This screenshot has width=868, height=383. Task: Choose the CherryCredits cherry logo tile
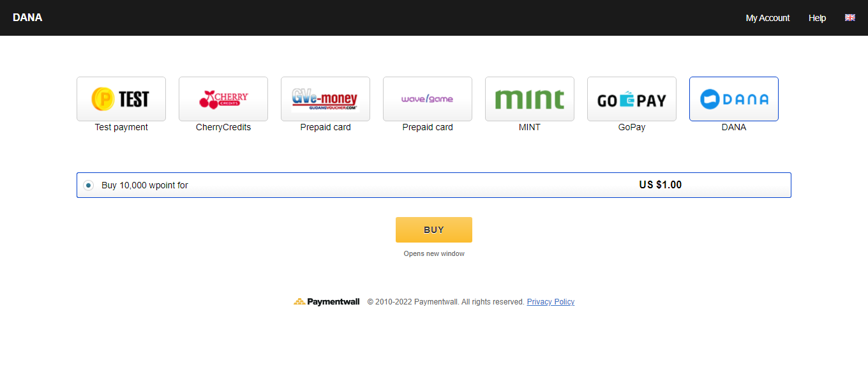223,99
